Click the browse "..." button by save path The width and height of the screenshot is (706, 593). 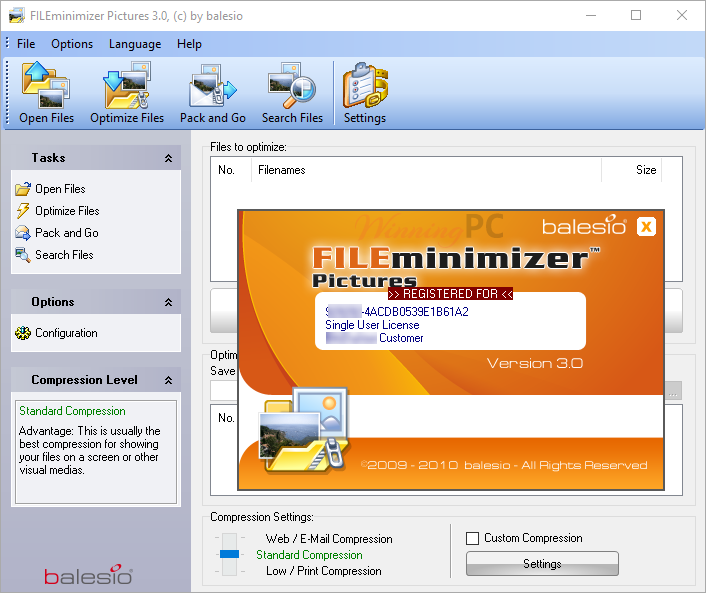[673, 391]
